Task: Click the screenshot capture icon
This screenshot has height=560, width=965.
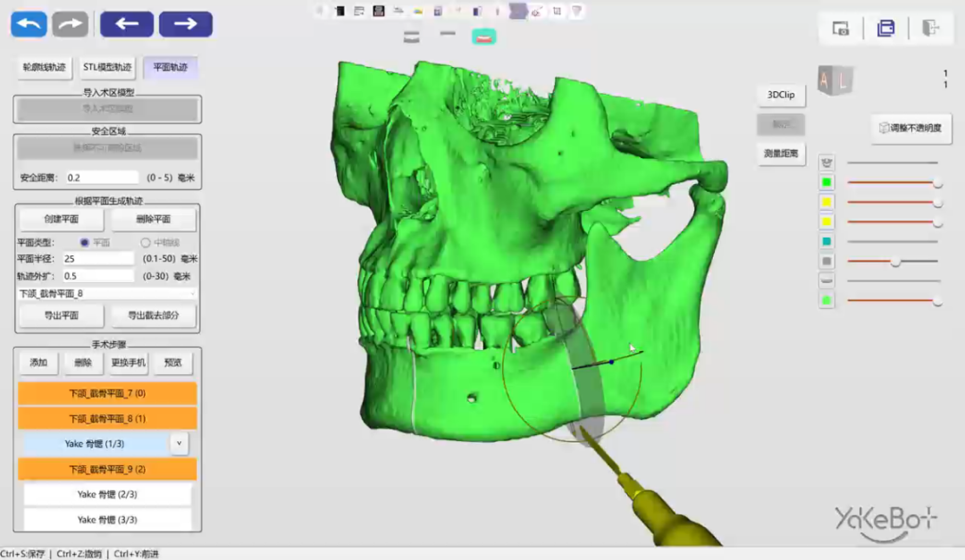Action: 841,29
